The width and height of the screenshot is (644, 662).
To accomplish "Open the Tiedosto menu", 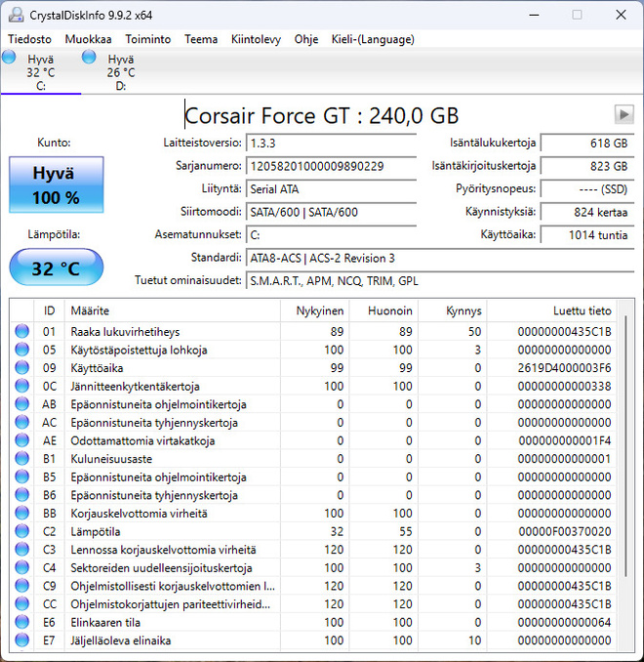I will (29, 39).
